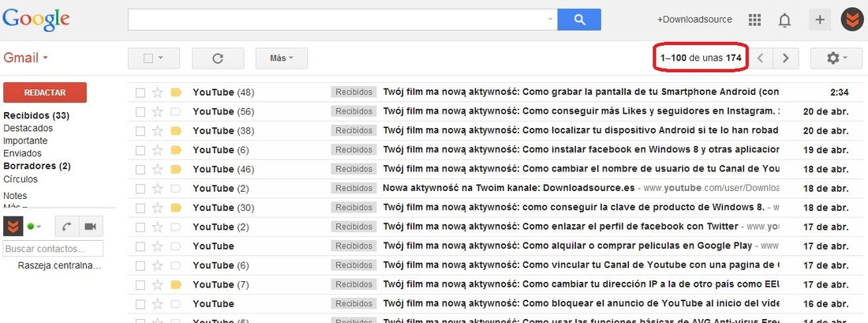
Task: Star the email about clave de producto Windows 8
Action: point(157,208)
